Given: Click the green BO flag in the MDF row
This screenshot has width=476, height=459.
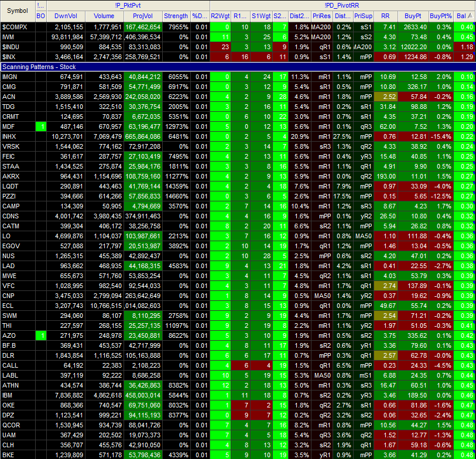Looking at the screenshot, I should click(x=41, y=126).
